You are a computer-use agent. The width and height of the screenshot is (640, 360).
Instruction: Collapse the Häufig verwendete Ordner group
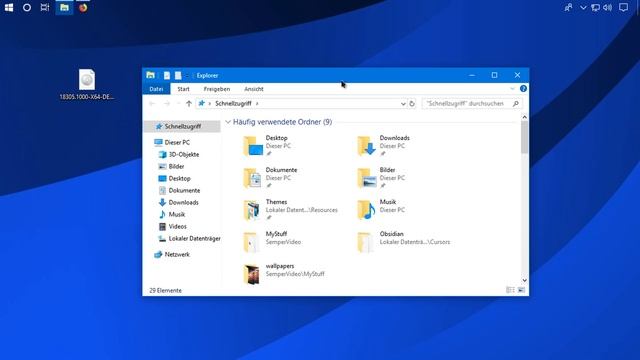coord(228,122)
